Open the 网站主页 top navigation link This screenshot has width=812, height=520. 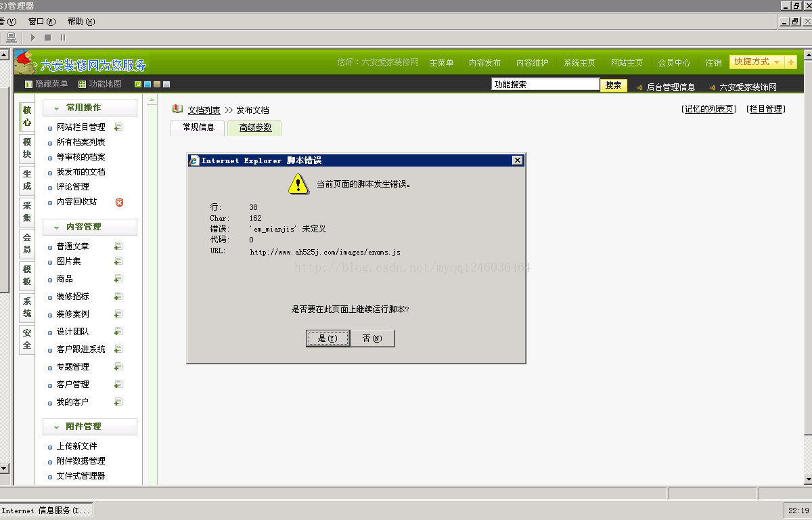[627, 62]
